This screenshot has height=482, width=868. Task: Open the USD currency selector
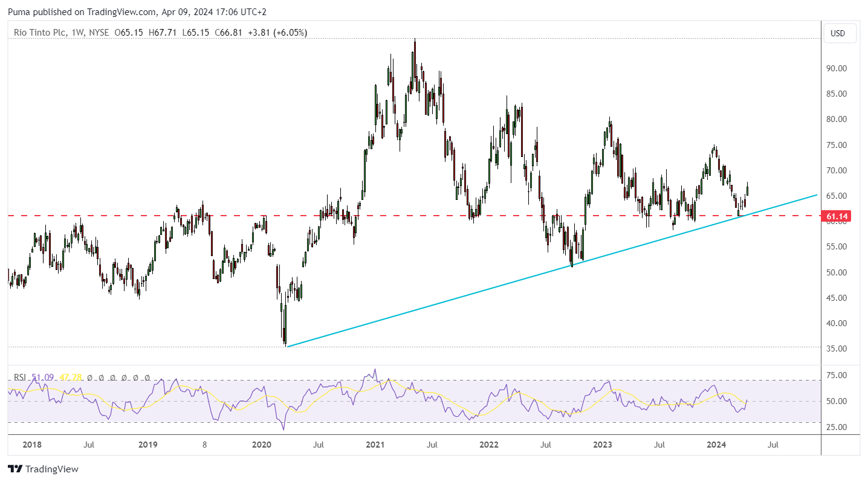click(x=838, y=33)
